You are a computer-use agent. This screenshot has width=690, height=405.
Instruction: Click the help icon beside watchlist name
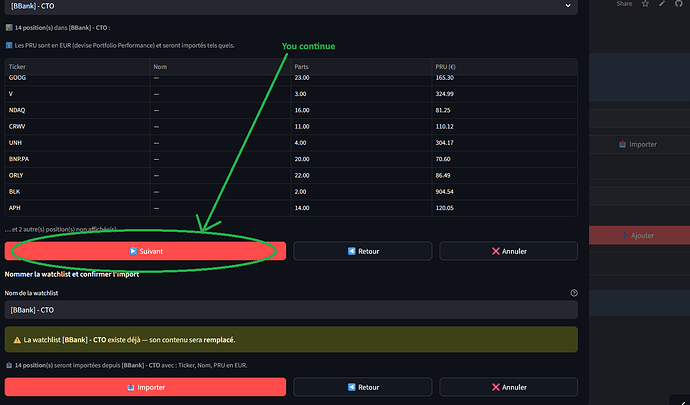point(573,293)
